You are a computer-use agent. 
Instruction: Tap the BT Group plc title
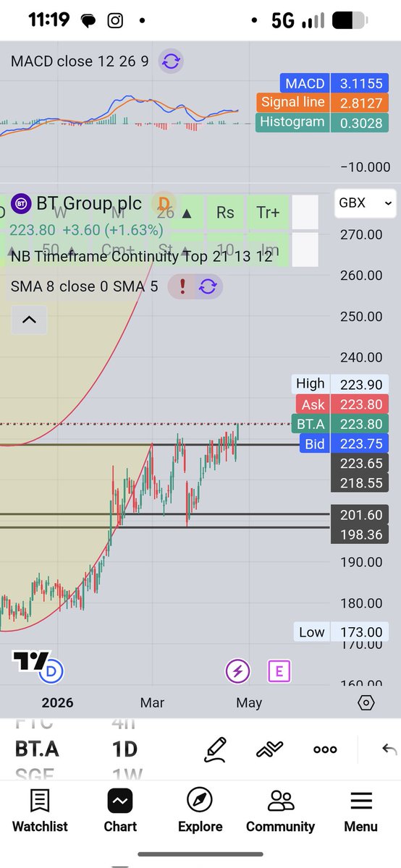click(x=88, y=204)
